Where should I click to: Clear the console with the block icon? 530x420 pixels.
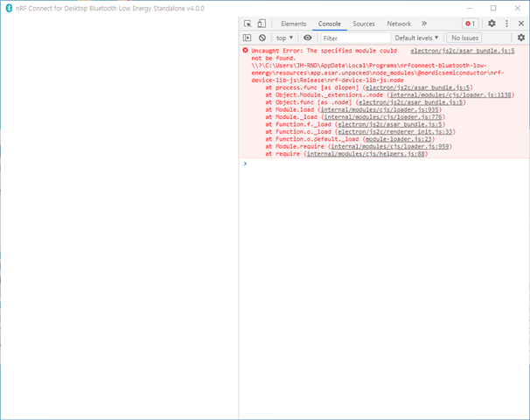[262, 38]
